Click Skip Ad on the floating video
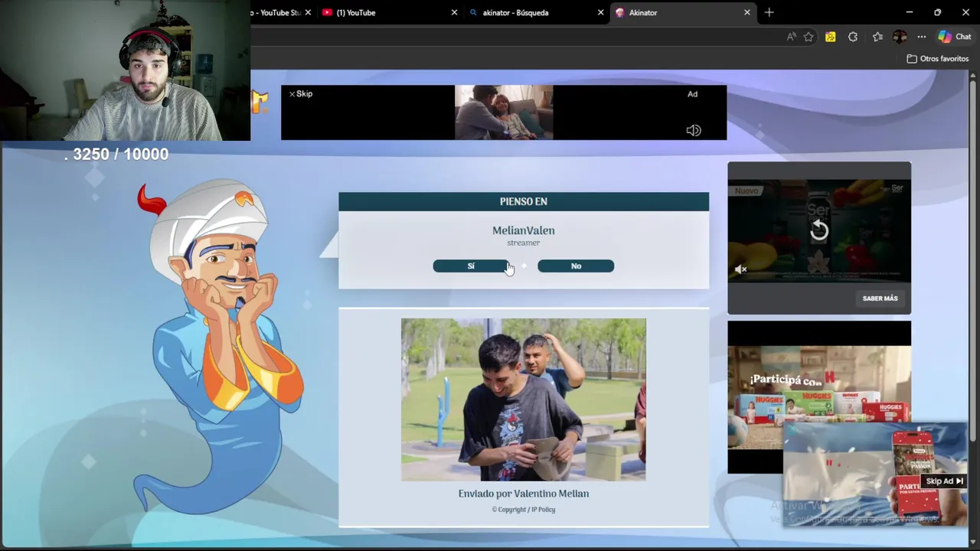The width and height of the screenshot is (980, 551). (945, 481)
